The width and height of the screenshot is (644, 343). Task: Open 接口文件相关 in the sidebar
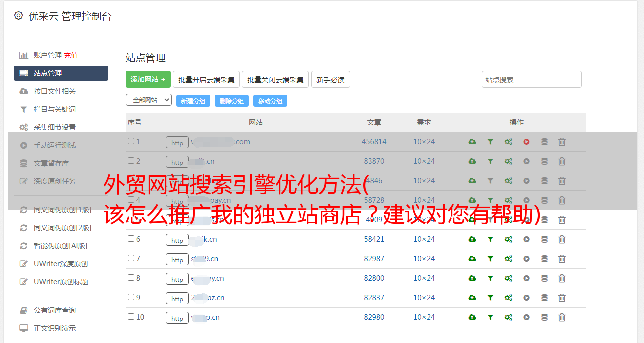click(55, 91)
